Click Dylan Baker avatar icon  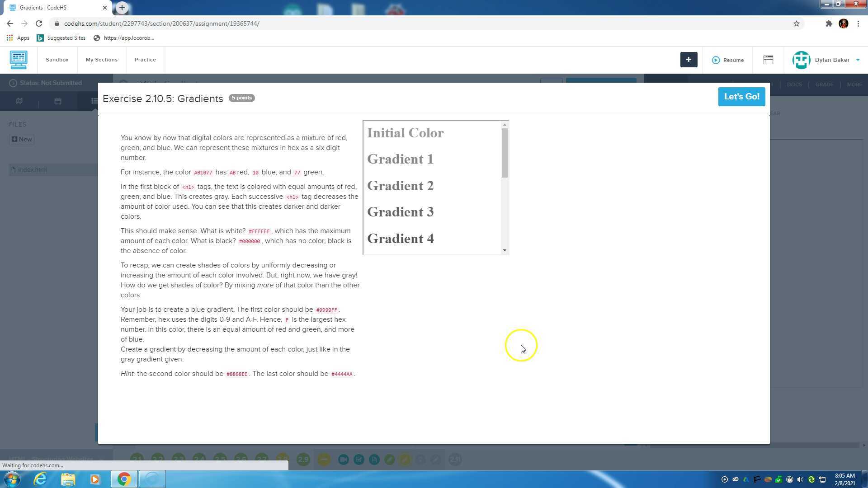[801, 60]
